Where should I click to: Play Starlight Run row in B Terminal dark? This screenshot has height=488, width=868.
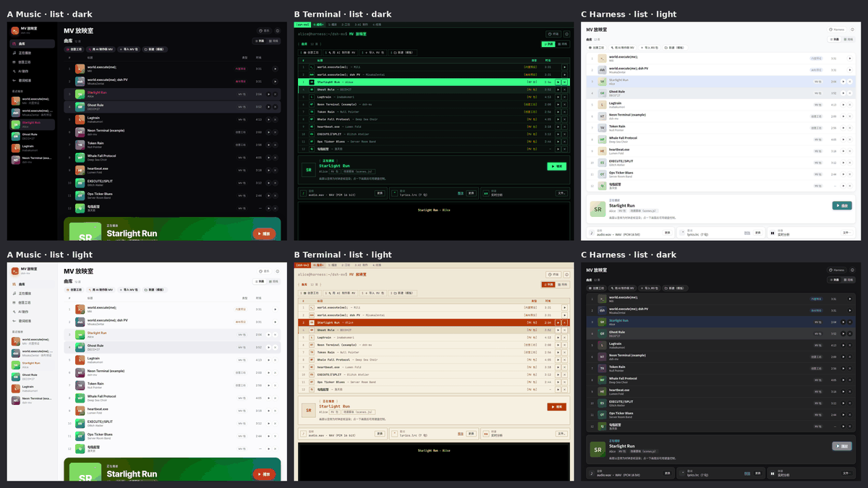(x=559, y=83)
